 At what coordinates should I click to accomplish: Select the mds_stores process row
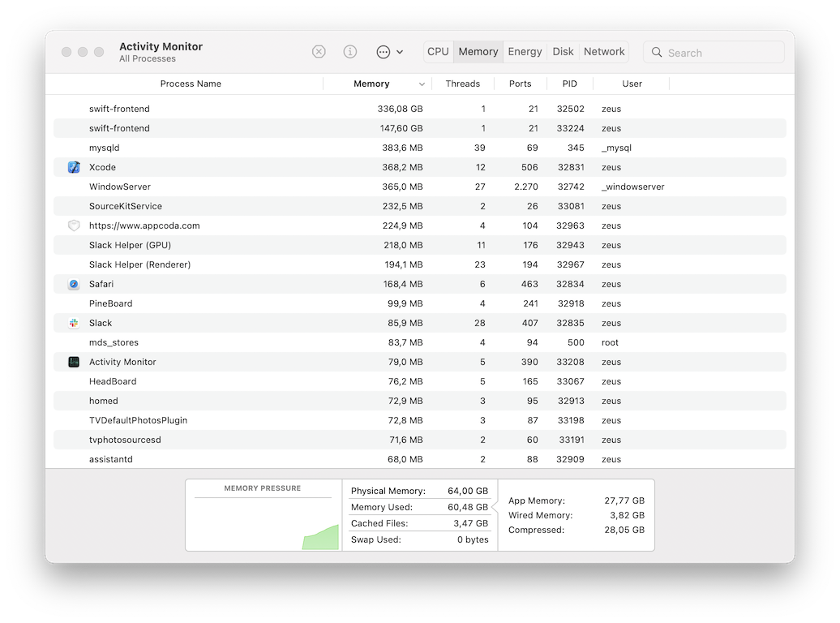[x=420, y=342]
